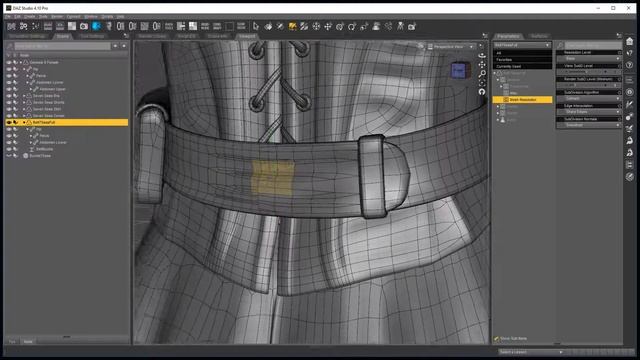The height and width of the screenshot is (360, 640).
Task: Activate the viewport orbit control icon
Action: click(482, 55)
